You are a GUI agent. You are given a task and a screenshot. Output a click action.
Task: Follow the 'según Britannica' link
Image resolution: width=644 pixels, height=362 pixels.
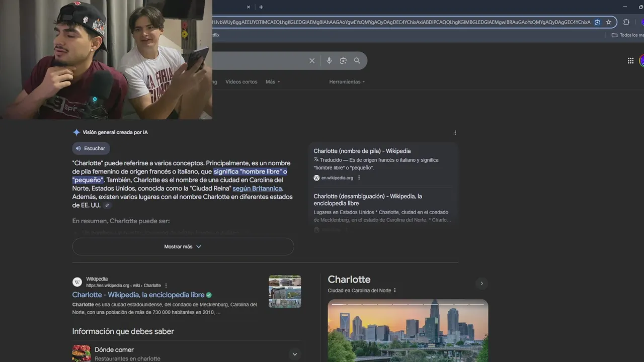pyautogui.click(x=257, y=189)
